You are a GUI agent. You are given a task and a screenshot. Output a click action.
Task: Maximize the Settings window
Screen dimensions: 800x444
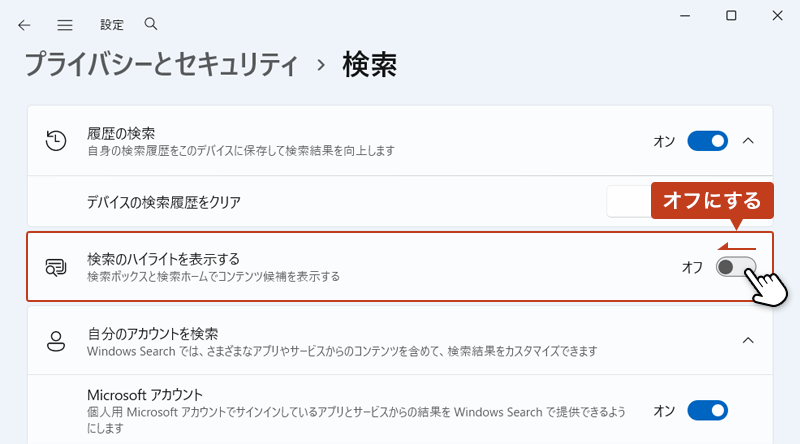pos(731,16)
